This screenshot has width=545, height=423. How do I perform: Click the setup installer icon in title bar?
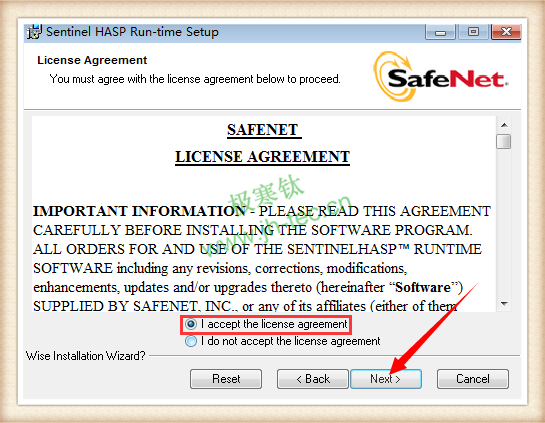coord(34,32)
